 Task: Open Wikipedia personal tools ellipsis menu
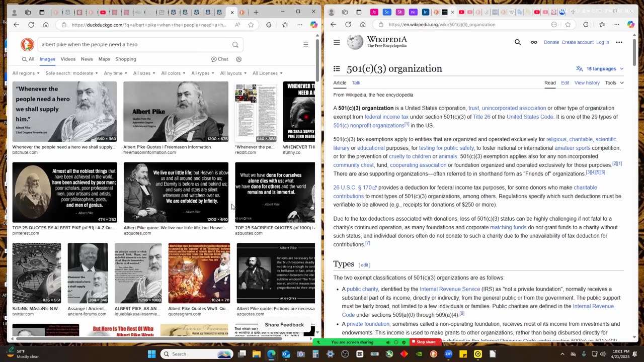tap(619, 42)
